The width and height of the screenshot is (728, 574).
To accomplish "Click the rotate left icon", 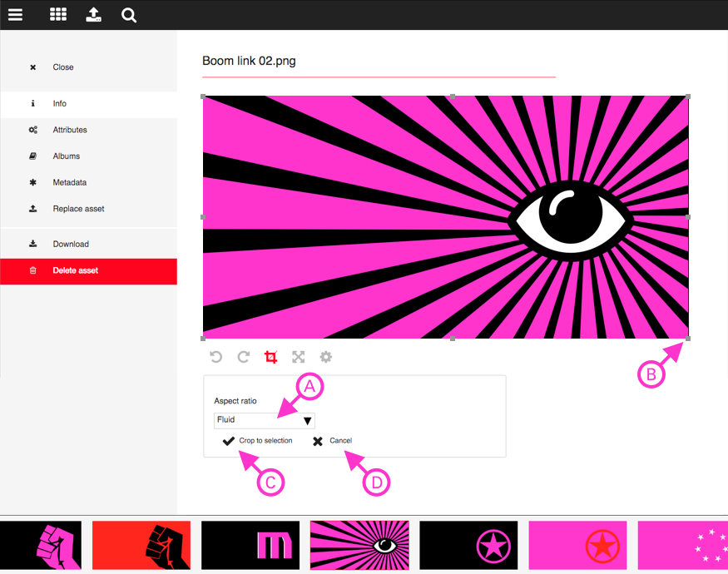I will point(215,357).
